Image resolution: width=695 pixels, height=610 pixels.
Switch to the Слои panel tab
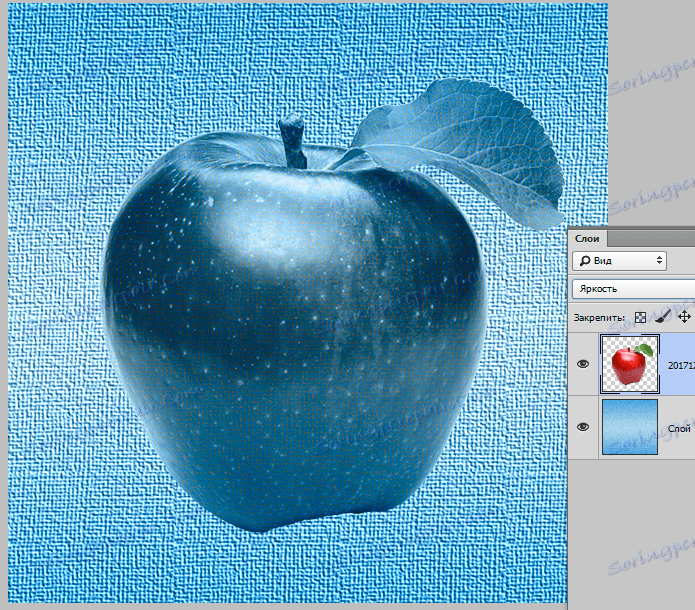[587, 239]
